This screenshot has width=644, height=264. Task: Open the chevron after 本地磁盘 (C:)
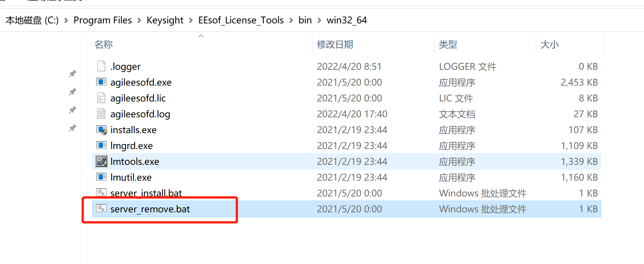coord(66,20)
